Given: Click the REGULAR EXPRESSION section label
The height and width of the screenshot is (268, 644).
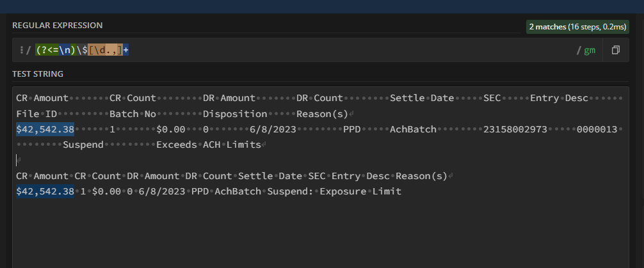Looking at the screenshot, I should (57, 25).
